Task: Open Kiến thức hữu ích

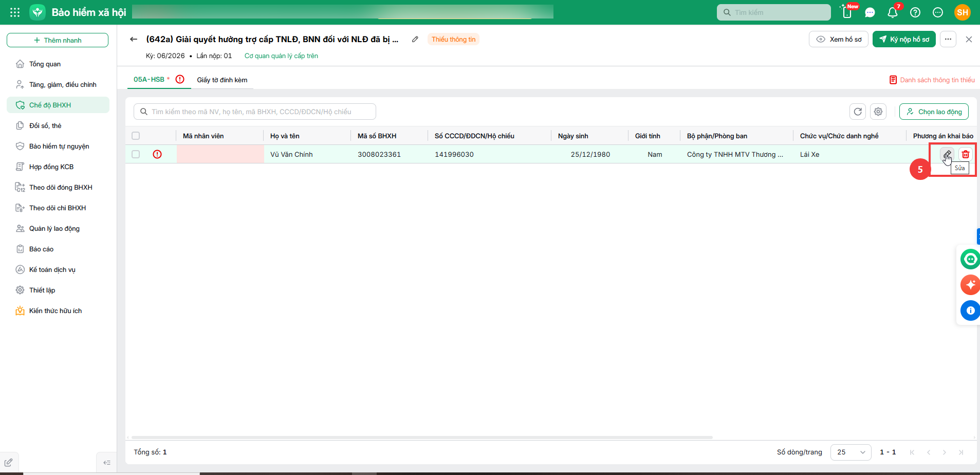Action: click(x=58, y=310)
